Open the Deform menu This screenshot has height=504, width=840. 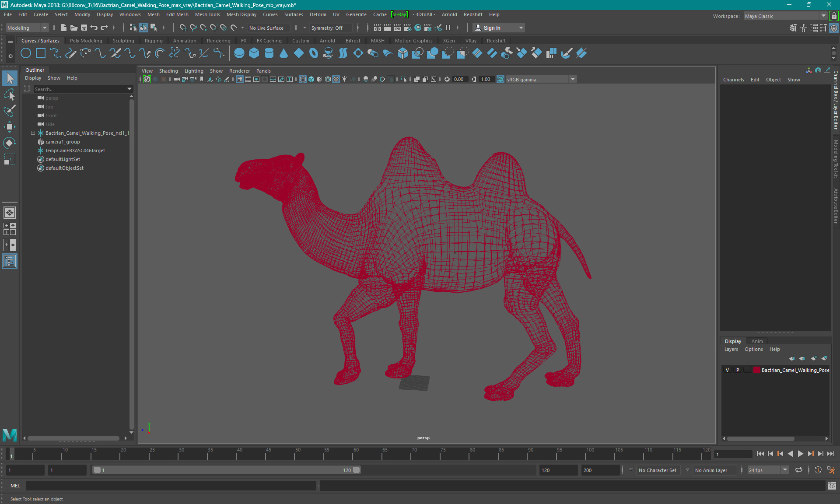(x=318, y=14)
